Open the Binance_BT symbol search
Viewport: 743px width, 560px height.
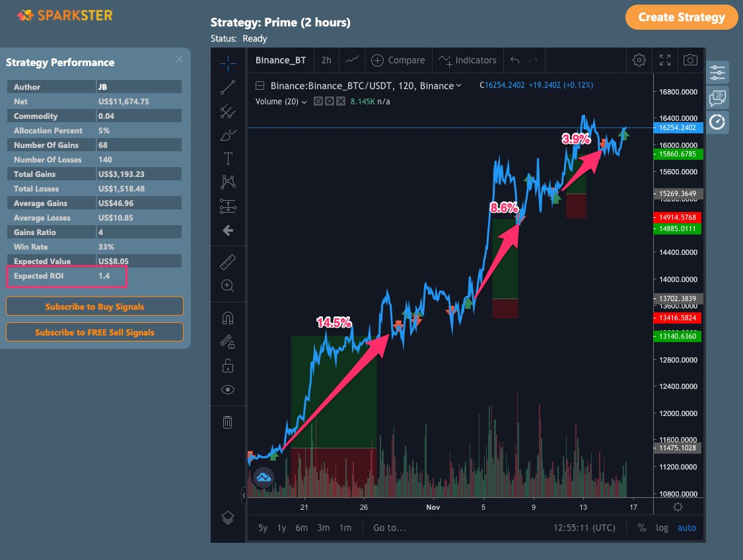coord(281,60)
